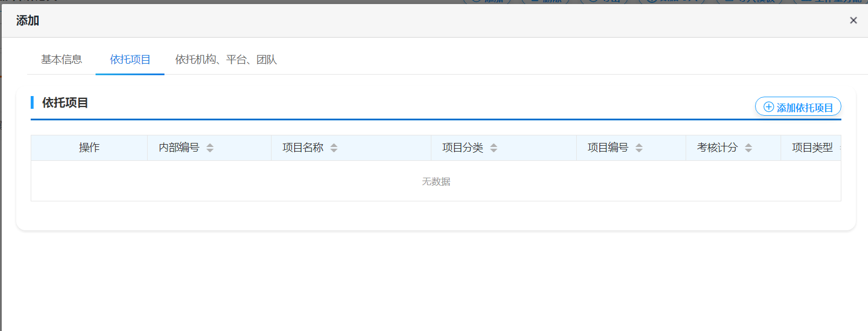
Task: Click the 考核计分 column header text
Action: (x=717, y=148)
